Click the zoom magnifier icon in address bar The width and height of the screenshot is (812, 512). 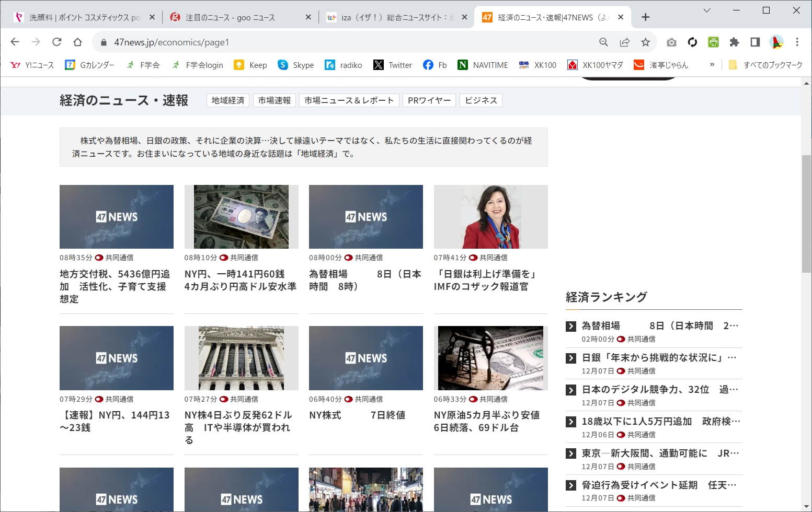tap(603, 42)
